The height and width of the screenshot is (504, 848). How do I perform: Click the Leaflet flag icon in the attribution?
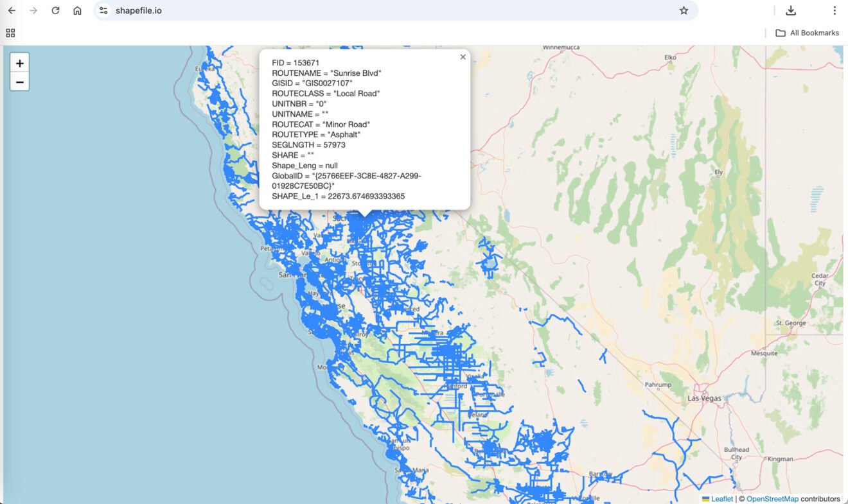click(705, 499)
